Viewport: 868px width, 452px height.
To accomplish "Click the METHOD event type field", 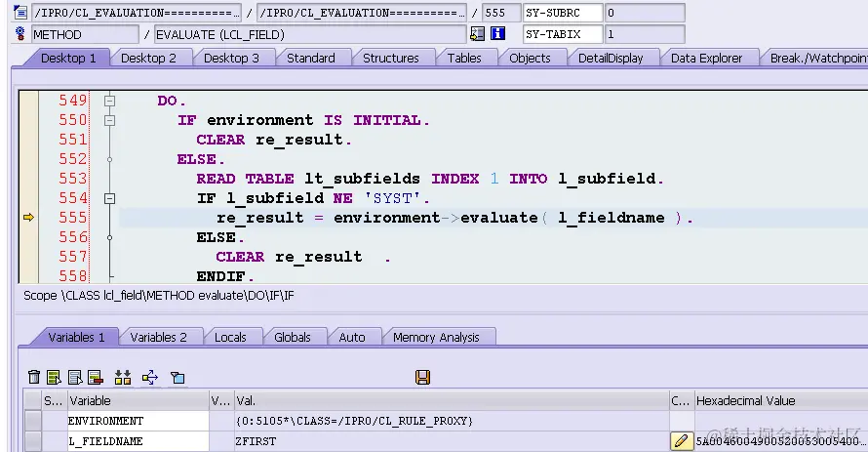I will [x=85, y=34].
